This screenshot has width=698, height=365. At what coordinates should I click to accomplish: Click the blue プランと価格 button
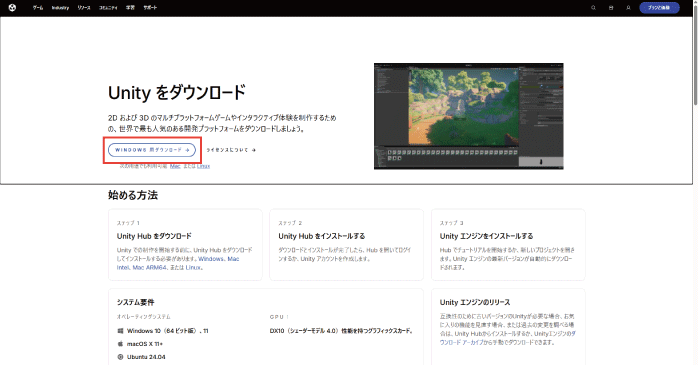659,8
